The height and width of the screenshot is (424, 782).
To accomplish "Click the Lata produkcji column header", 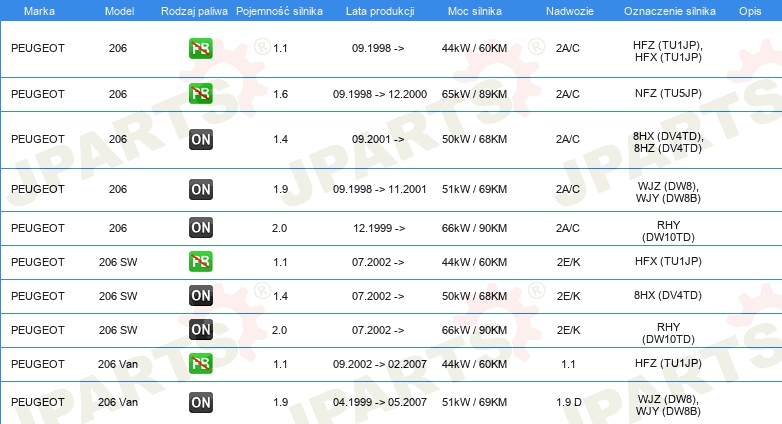I will coord(380,11).
